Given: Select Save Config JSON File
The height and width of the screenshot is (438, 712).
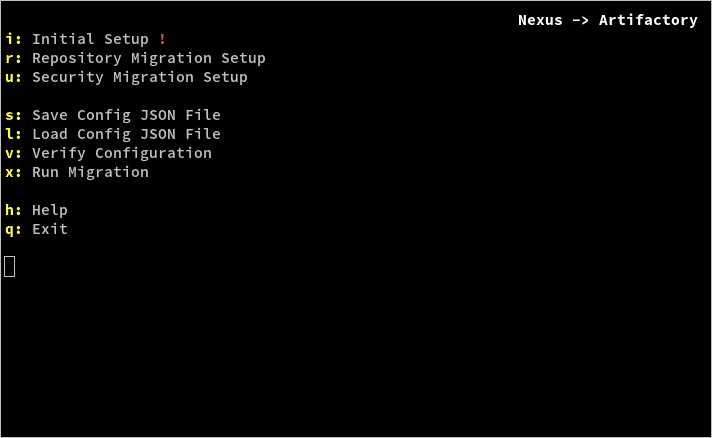Looking at the screenshot, I should [x=126, y=115].
